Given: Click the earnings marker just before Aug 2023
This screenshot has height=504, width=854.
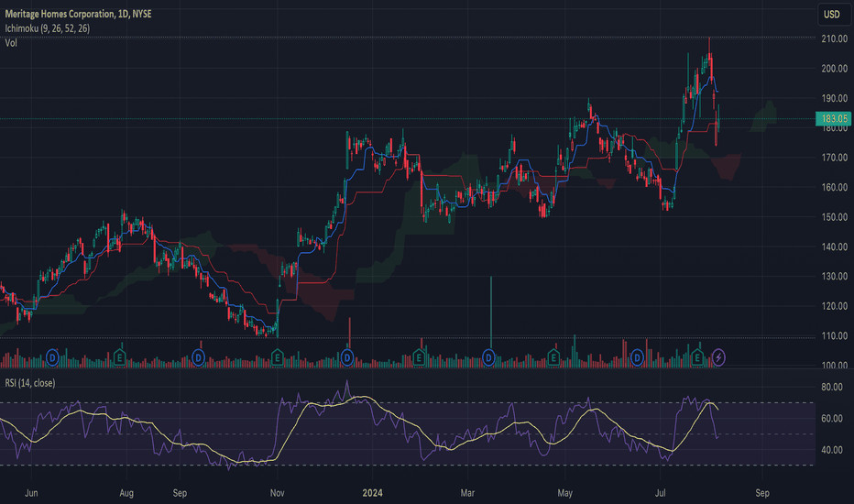Looking at the screenshot, I should coord(119,358).
